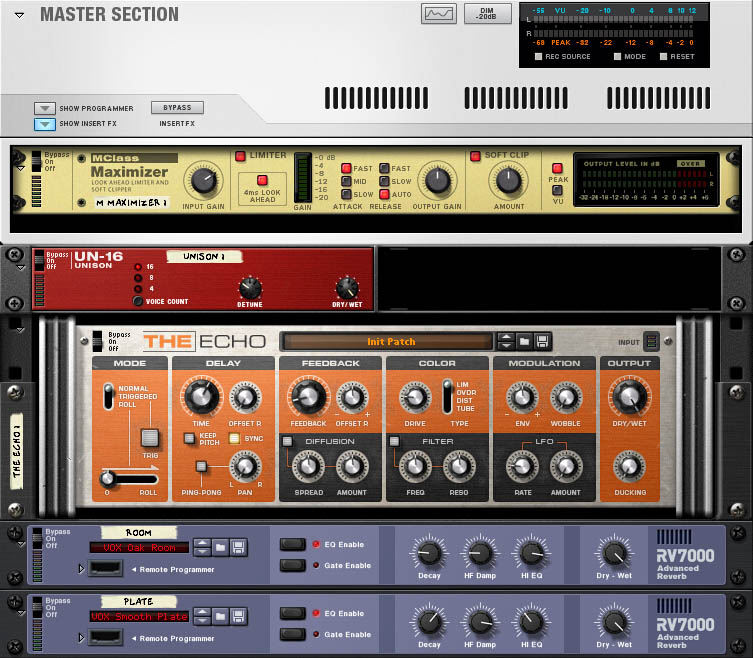Screen dimensions: 753x658
Task: Click the meter Reset button
Action: coord(663,57)
